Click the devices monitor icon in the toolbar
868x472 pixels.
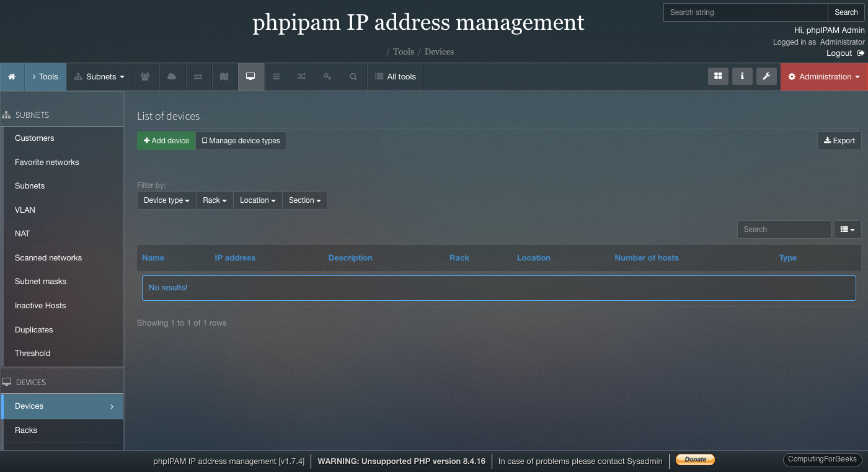click(x=251, y=76)
